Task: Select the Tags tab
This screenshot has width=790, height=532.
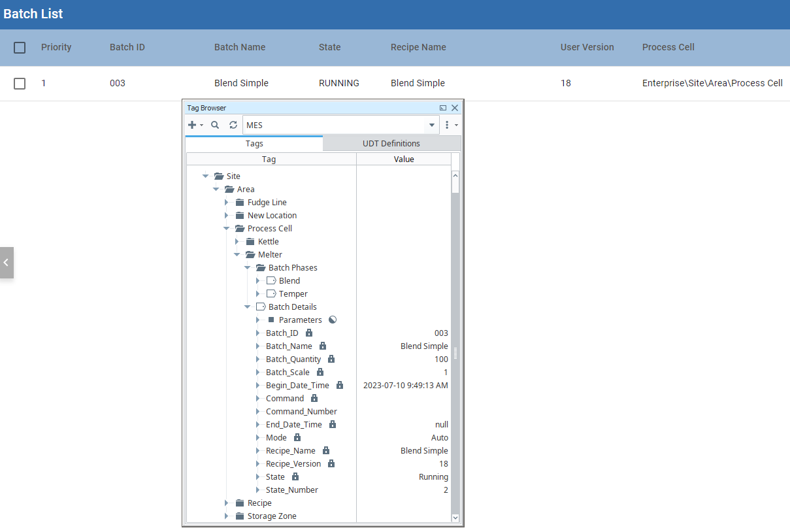Action: tap(254, 144)
